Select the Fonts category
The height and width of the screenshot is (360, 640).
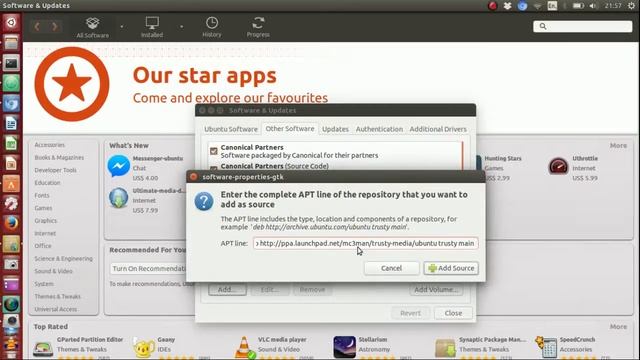(x=42, y=196)
